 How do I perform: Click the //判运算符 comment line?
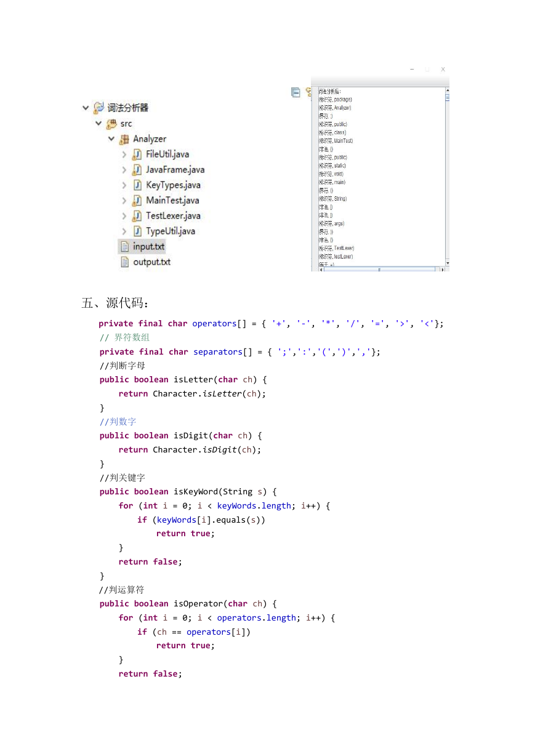pos(122,590)
